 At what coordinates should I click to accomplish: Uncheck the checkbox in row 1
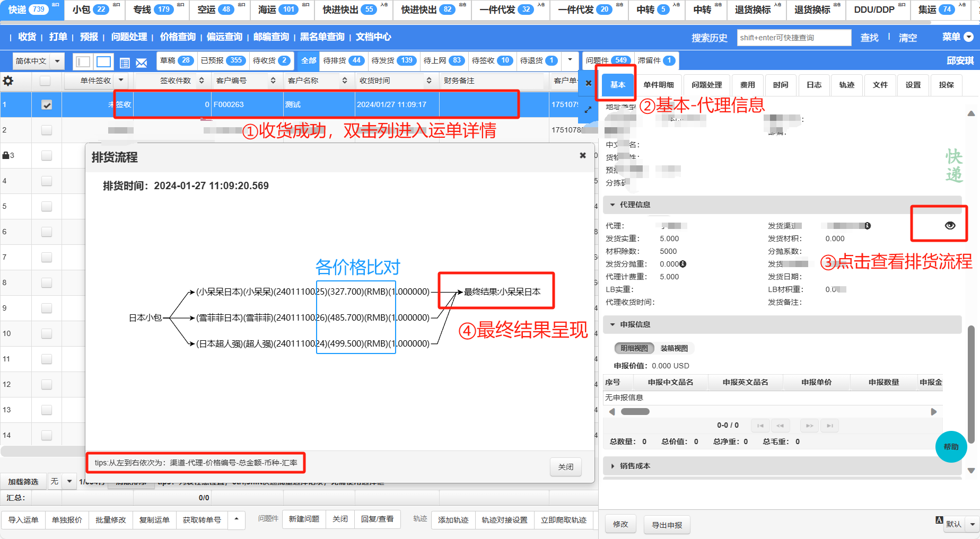tap(47, 105)
